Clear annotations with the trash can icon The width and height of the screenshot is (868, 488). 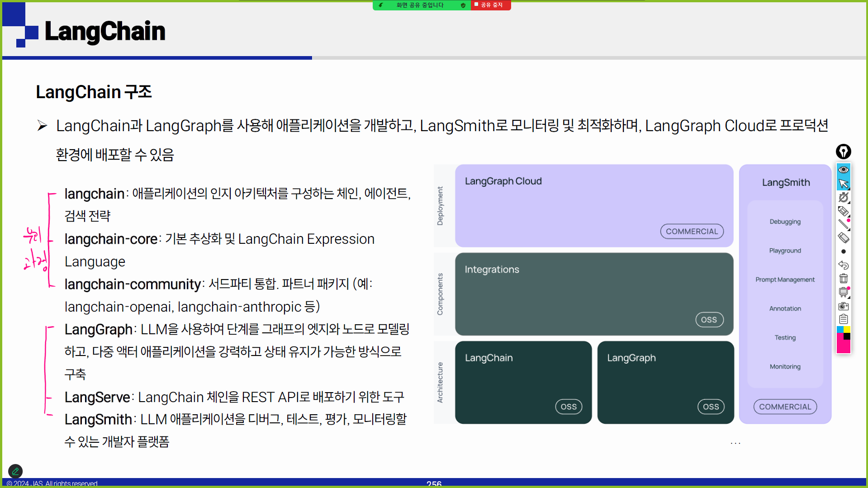[x=843, y=279]
